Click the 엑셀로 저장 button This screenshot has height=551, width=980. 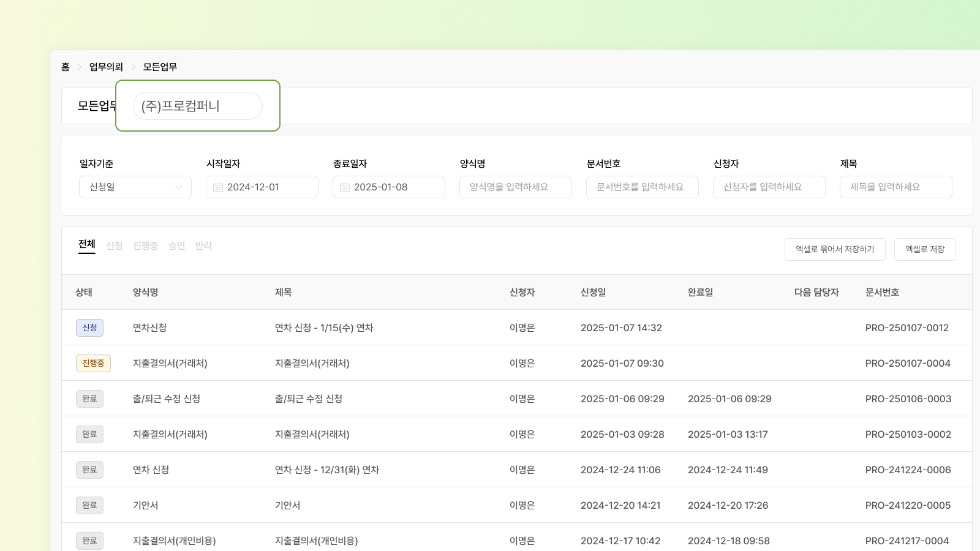coord(925,249)
